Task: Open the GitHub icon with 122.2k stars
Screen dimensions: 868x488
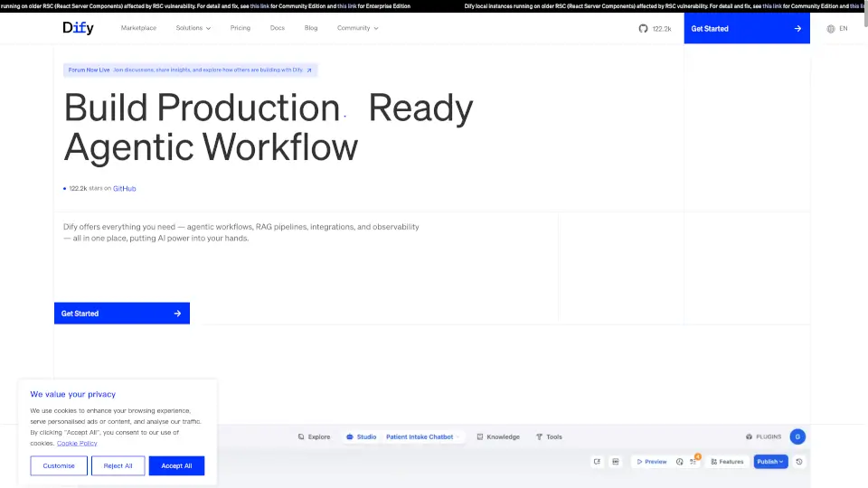Action: (643, 28)
